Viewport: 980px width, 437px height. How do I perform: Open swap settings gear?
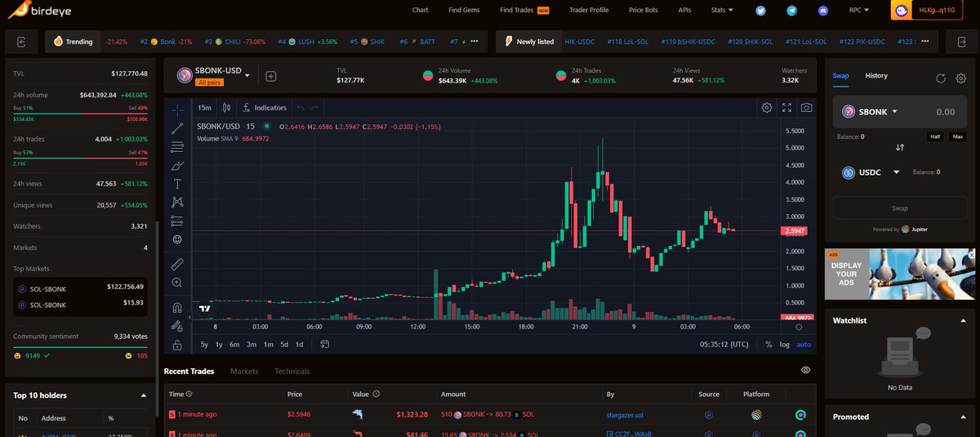960,78
